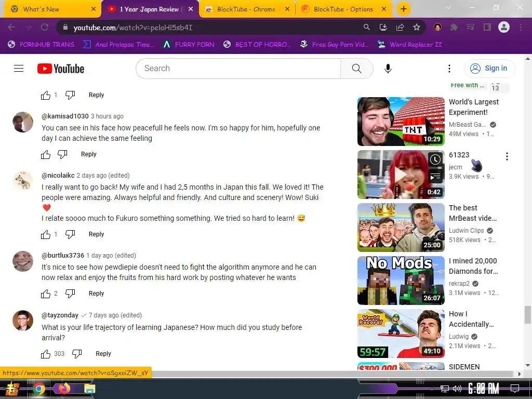Go to the YouTube home logo

click(61, 69)
